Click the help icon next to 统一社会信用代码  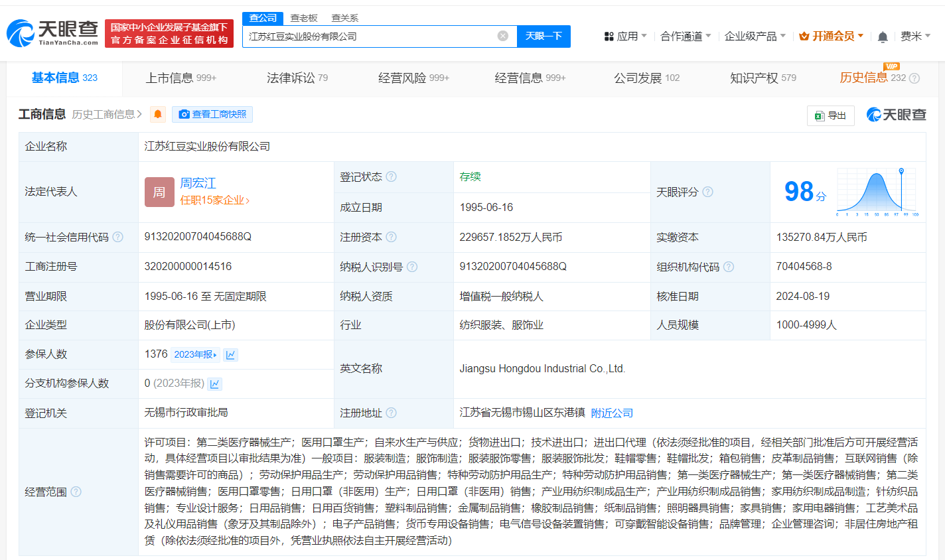[117, 237]
